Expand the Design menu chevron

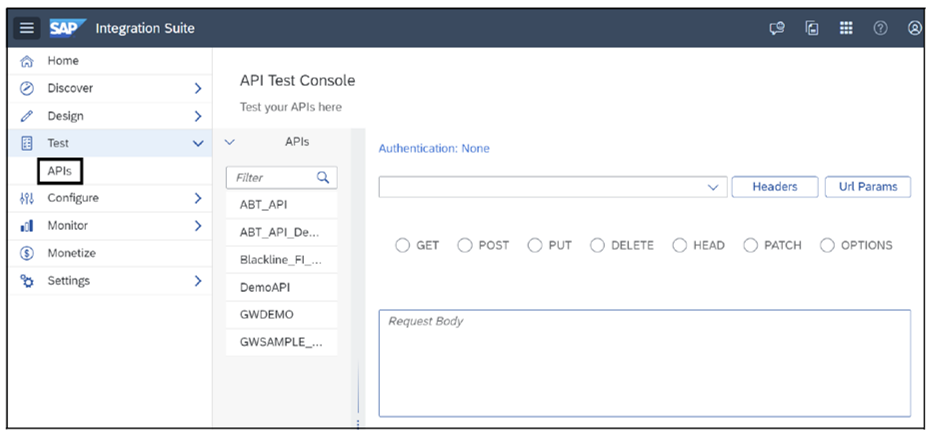(198, 116)
